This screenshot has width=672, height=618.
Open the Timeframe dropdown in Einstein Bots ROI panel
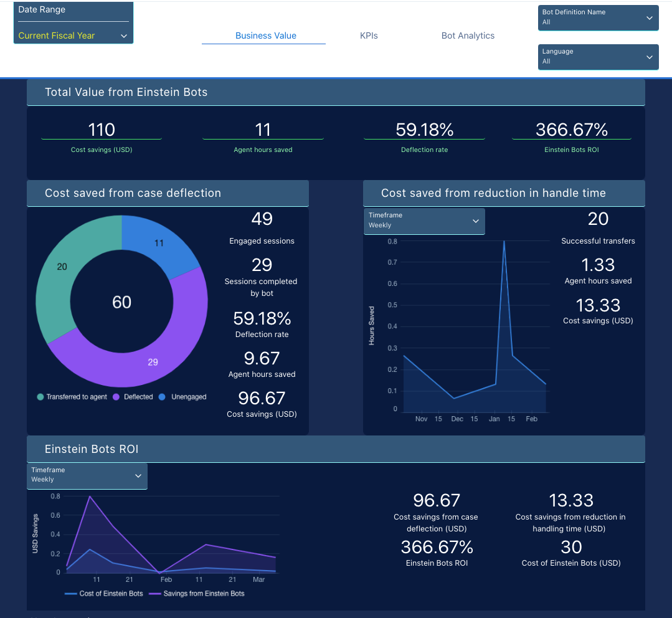pyautogui.click(x=87, y=475)
